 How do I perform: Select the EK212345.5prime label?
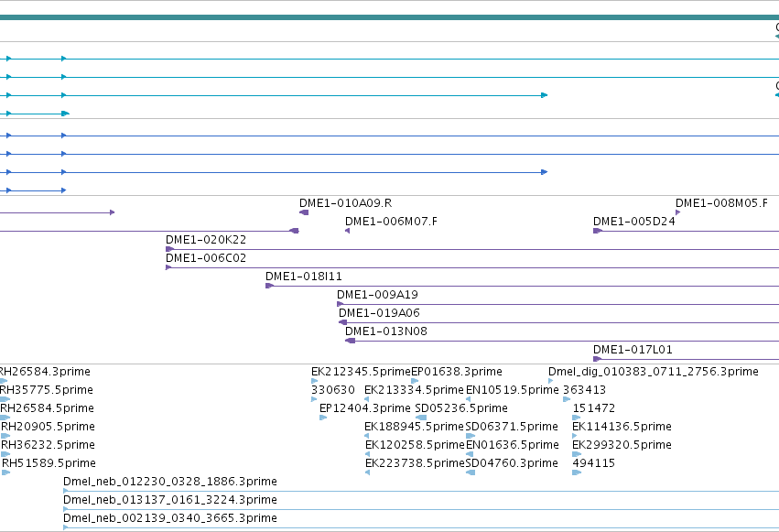pyautogui.click(x=361, y=372)
